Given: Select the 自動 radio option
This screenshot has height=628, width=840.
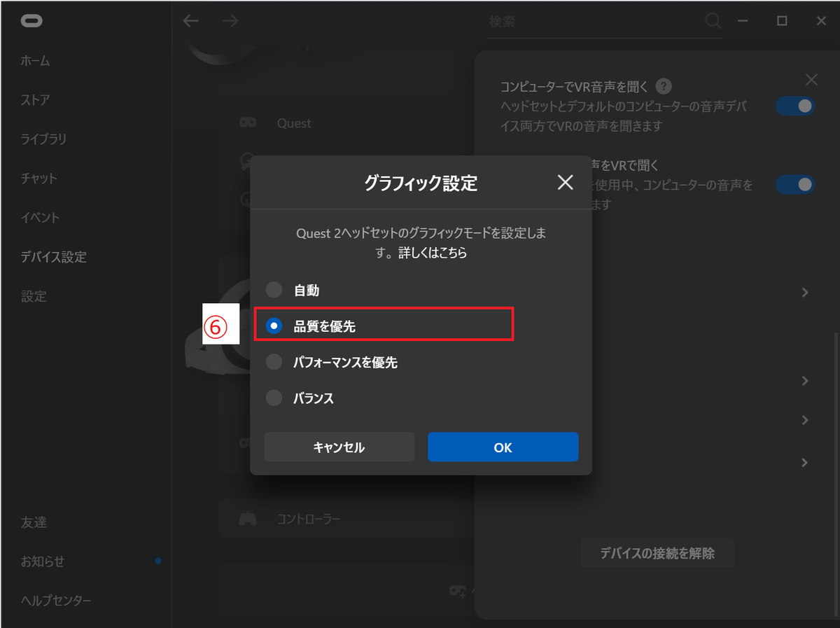Looking at the screenshot, I should pos(274,290).
